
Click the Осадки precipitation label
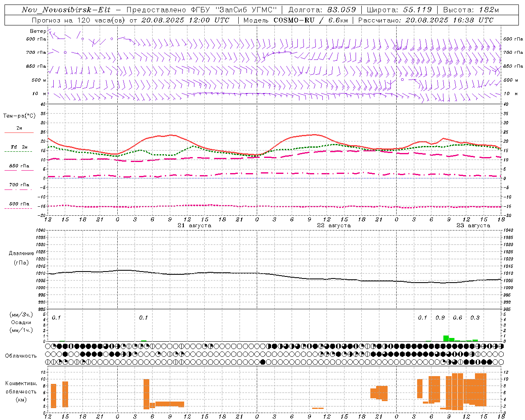point(21,322)
